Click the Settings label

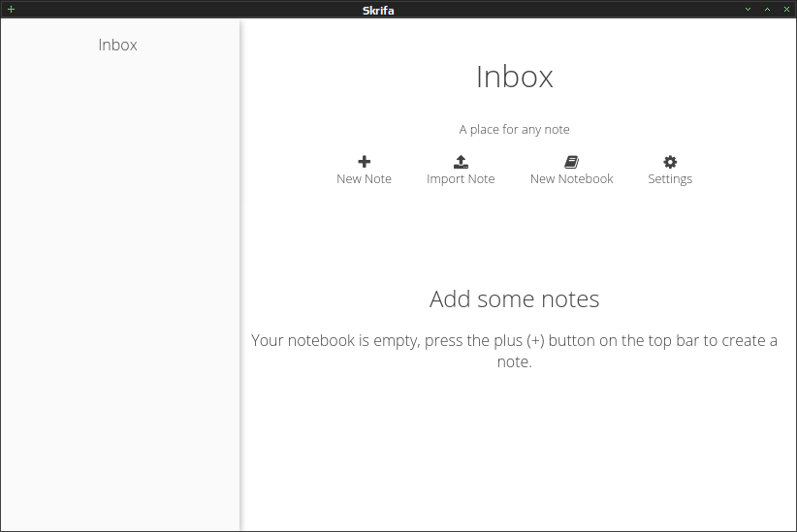[670, 179]
